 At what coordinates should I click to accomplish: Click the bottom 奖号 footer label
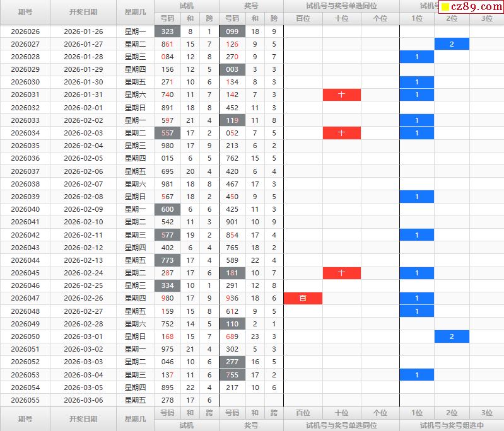tap(251, 425)
